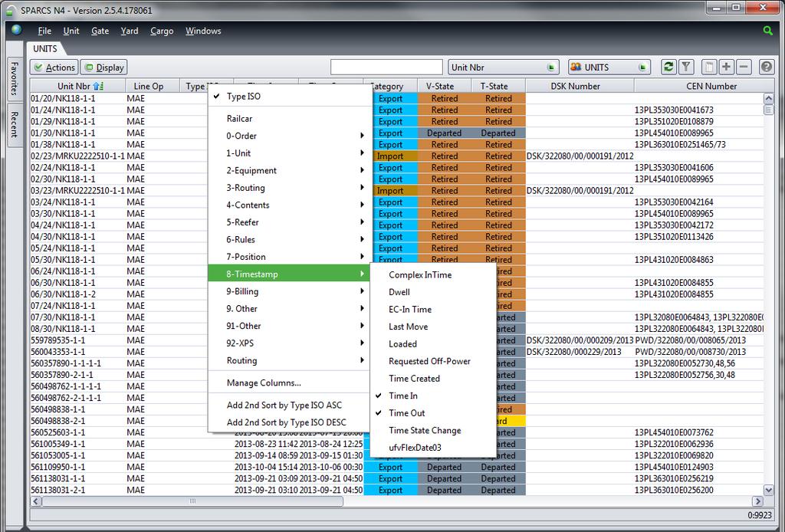Open the filter funnel icon

point(686,67)
